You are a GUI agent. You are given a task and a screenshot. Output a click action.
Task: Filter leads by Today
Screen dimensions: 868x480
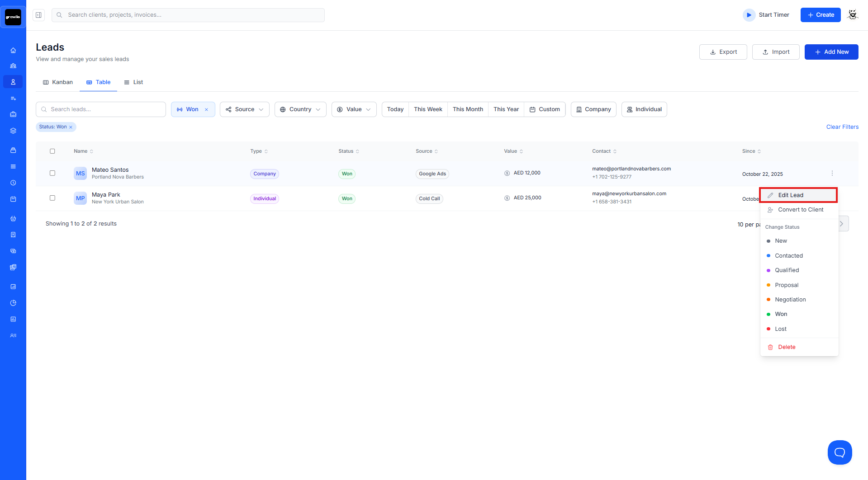click(x=395, y=109)
